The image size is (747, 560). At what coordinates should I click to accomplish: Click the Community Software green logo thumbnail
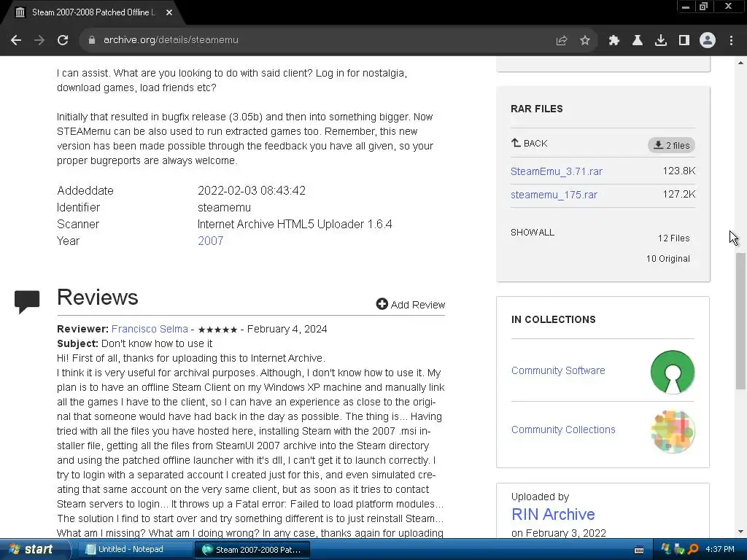pyautogui.click(x=673, y=372)
